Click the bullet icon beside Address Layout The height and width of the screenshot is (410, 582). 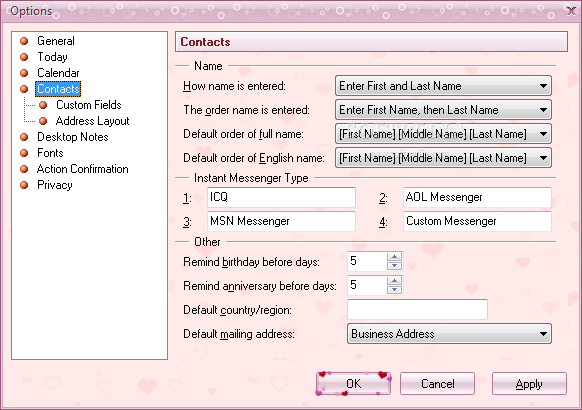pyautogui.click(x=43, y=121)
